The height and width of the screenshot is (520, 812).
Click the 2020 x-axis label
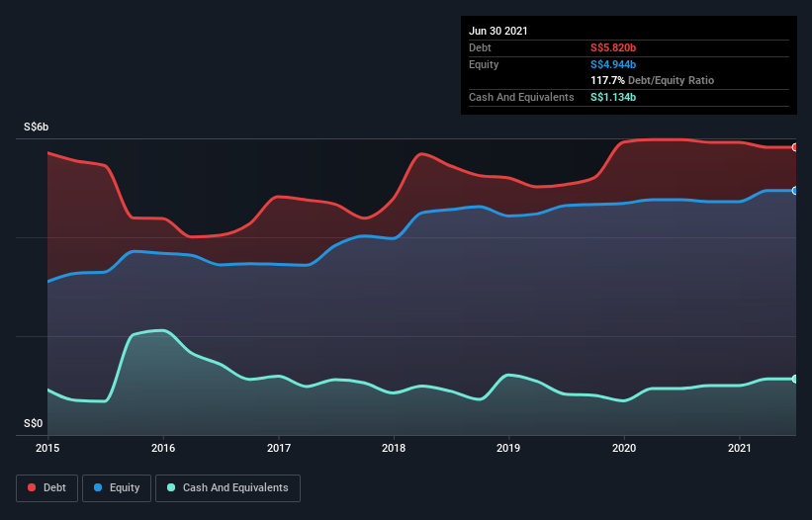tap(624, 448)
